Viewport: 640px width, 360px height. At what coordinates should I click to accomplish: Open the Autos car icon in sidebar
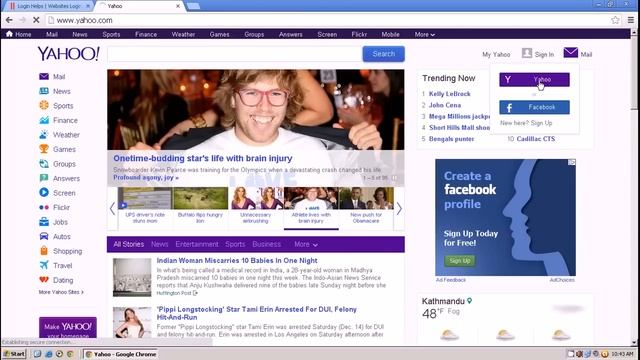click(x=44, y=236)
